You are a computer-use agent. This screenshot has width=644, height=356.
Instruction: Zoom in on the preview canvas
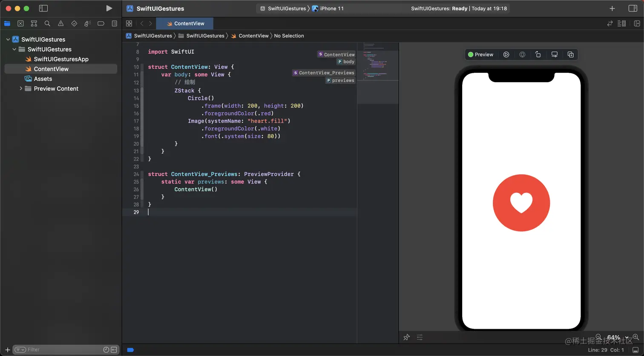click(x=636, y=337)
